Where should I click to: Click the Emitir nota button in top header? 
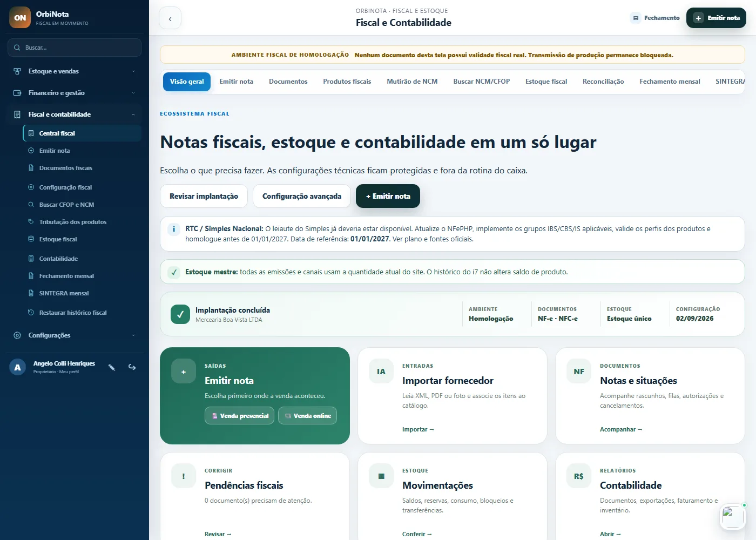716,18
